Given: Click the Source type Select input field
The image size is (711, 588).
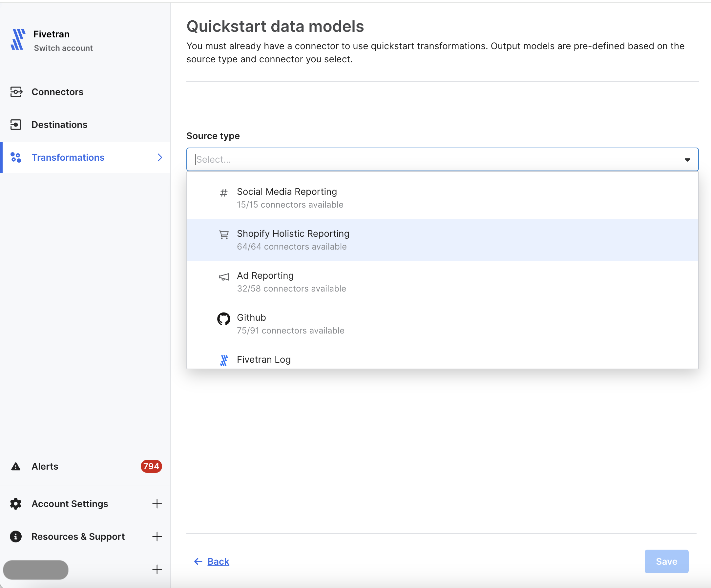Looking at the screenshot, I should pyautogui.click(x=442, y=159).
